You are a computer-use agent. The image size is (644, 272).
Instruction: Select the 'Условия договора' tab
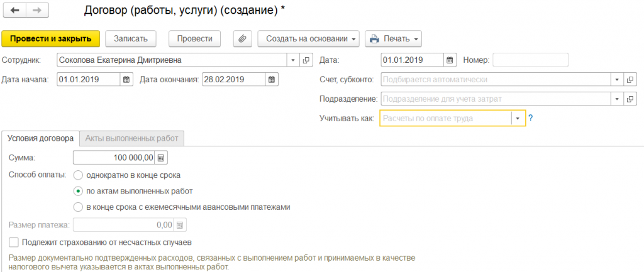pyautogui.click(x=41, y=138)
